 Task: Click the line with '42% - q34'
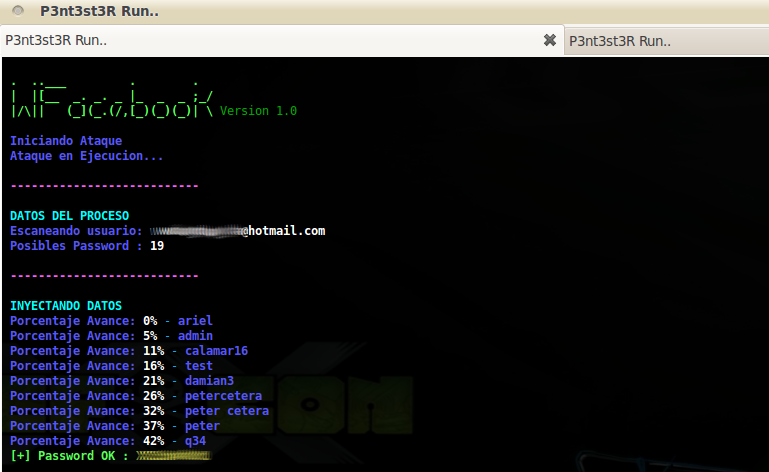(x=108, y=441)
